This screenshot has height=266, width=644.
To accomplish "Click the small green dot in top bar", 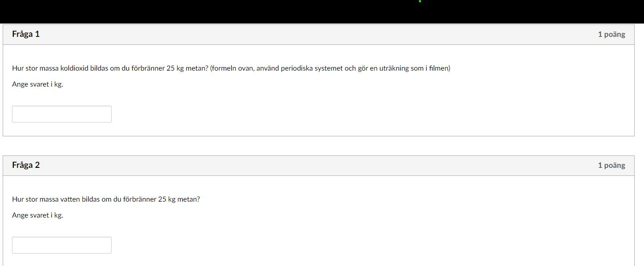I will pyautogui.click(x=420, y=1).
